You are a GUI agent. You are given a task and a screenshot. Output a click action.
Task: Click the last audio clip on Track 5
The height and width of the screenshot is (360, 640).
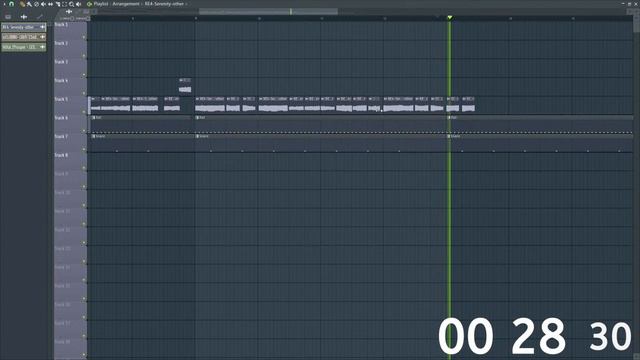[x=468, y=104]
